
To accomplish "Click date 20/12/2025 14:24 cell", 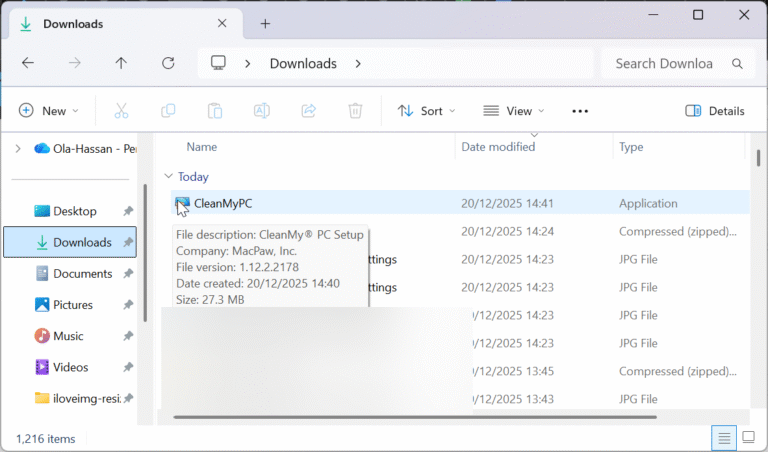I will pos(507,232).
